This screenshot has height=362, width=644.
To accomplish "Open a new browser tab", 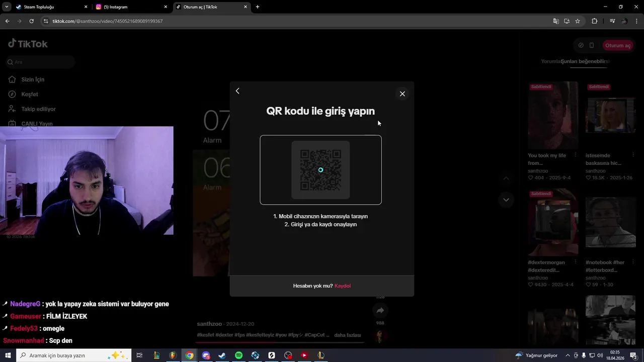I will tap(258, 7).
